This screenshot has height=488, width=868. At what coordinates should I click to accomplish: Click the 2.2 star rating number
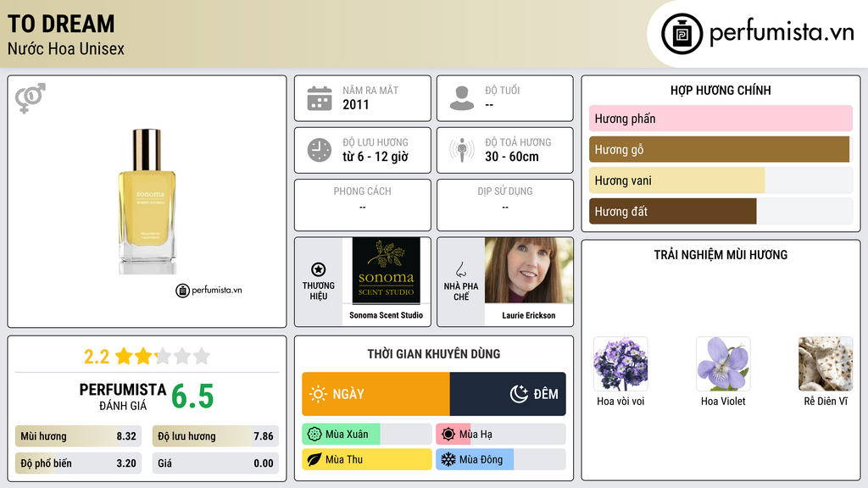(97, 357)
